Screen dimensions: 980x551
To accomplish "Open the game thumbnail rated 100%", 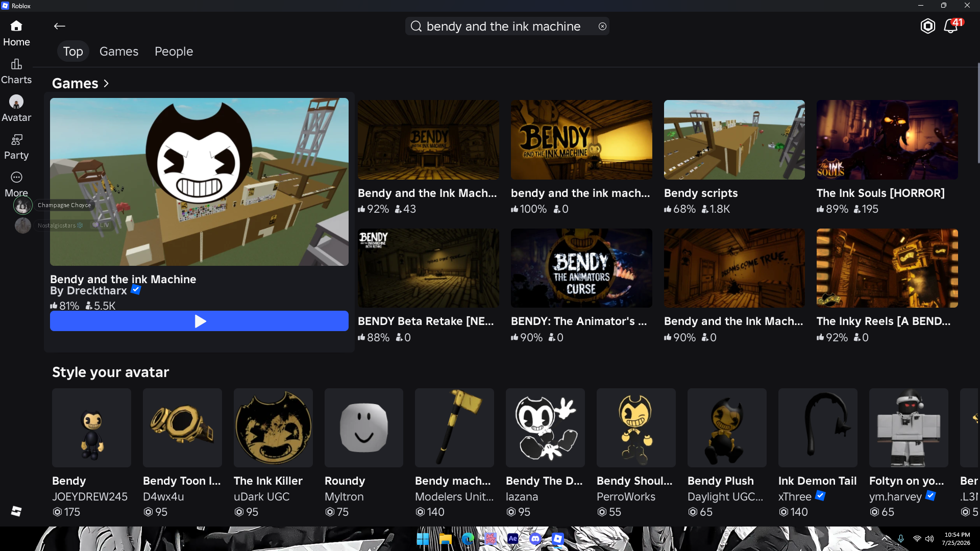I will [581, 140].
